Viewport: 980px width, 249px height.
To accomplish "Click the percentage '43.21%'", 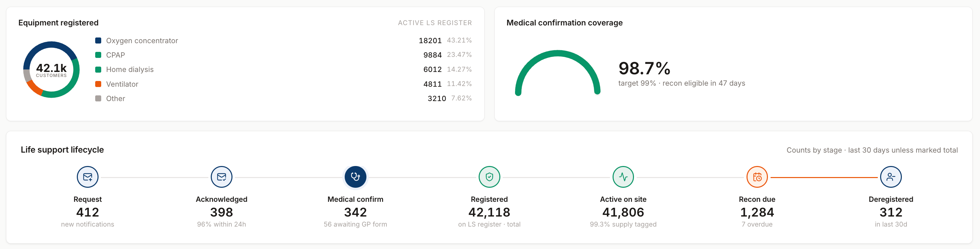I will point(459,40).
